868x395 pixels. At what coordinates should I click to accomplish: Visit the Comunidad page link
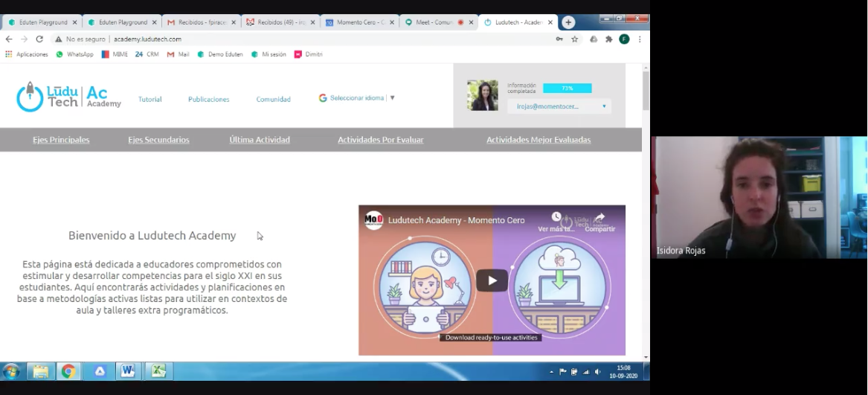(x=273, y=99)
